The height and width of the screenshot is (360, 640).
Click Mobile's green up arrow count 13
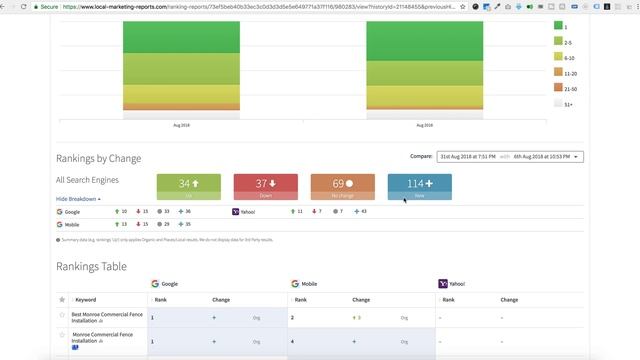[121, 224]
